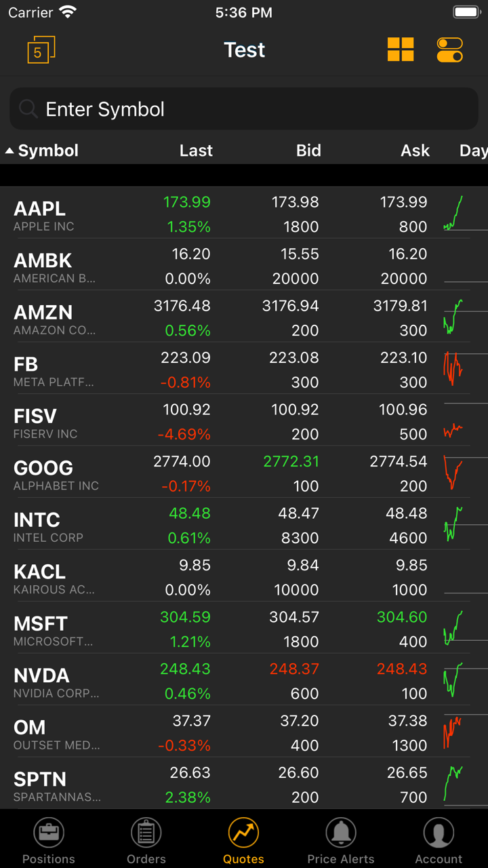Tap the MSFT green sparkline chart
Image resolution: width=488 pixels, height=868 pixels.
pos(453,629)
